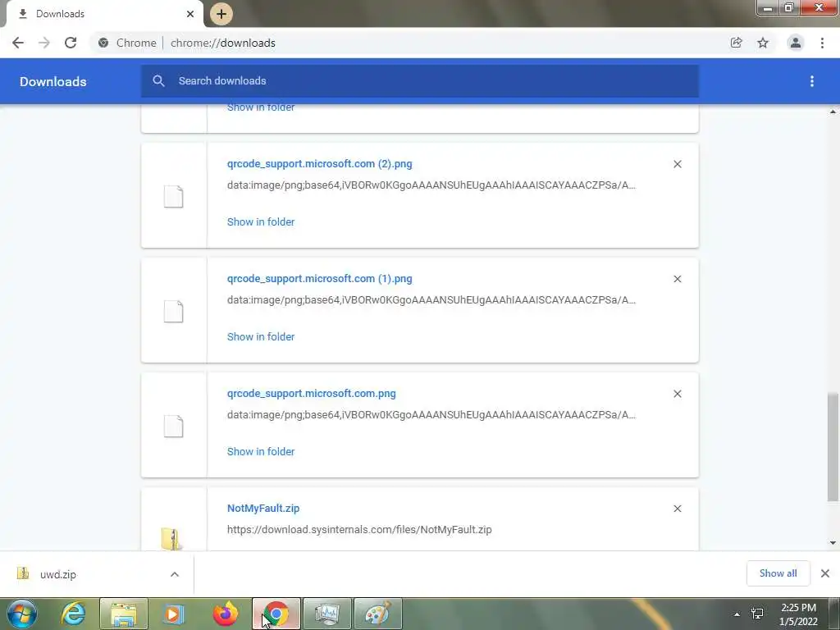
Task: Show hidden system tray icons
Action: (x=737, y=614)
